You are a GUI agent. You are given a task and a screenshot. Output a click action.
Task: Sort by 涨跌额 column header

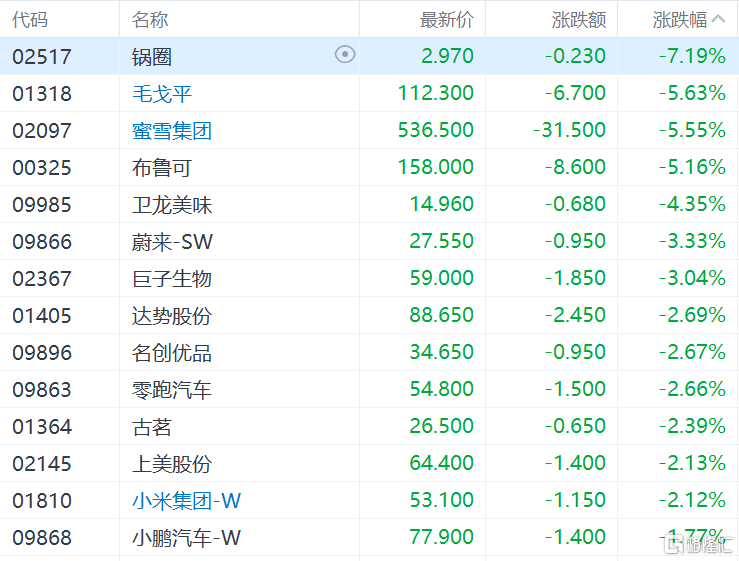click(x=579, y=20)
